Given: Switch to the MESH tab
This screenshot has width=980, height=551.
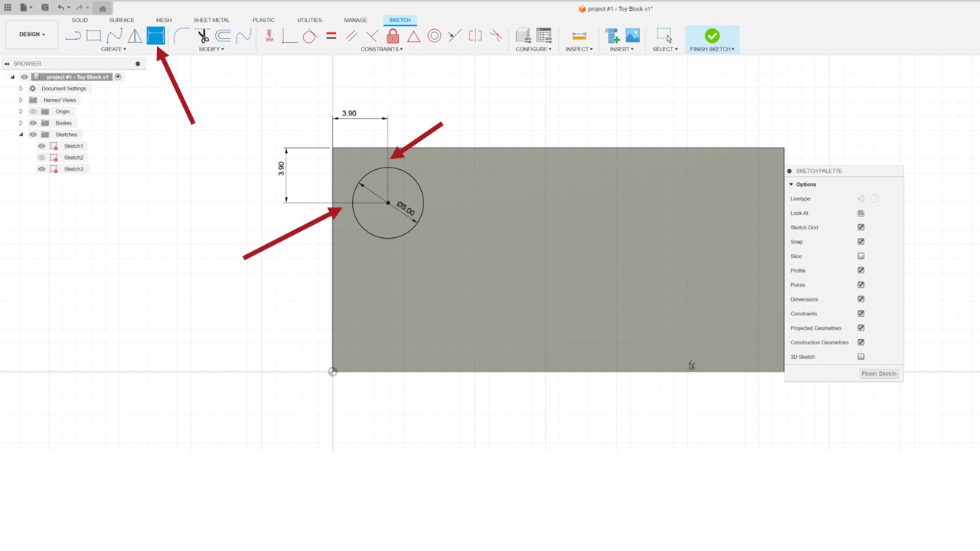Looking at the screenshot, I should [x=164, y=20].
